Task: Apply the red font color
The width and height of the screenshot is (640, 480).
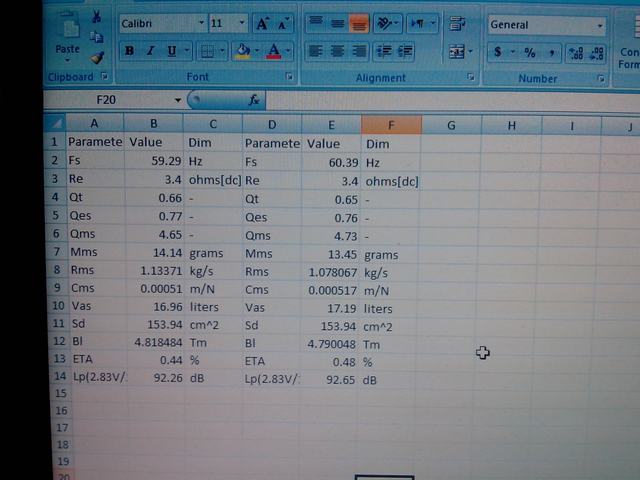Action: coord(273,51)
